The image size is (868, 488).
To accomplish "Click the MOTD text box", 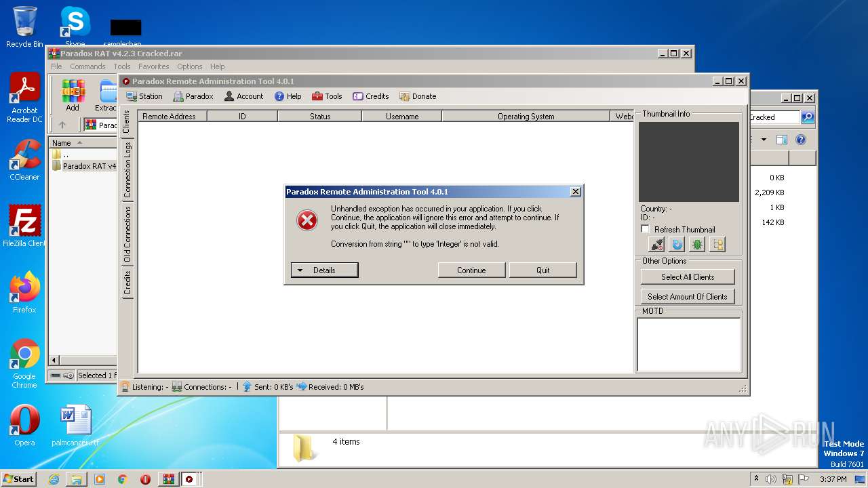I will tap(688, 344).
